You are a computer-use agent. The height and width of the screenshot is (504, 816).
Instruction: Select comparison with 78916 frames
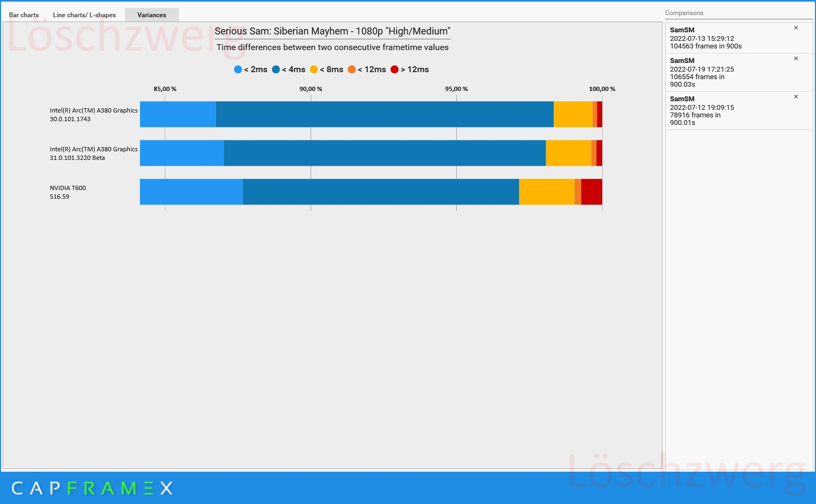point(739,110)
